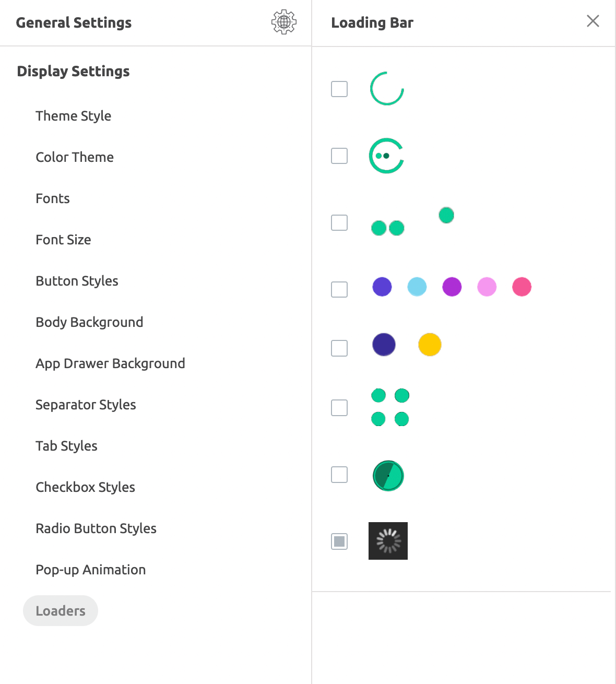Screen dimensions: 616x684
Task: Tick the checkbox next to multicolor dots loader
Action: coord(339,289)
